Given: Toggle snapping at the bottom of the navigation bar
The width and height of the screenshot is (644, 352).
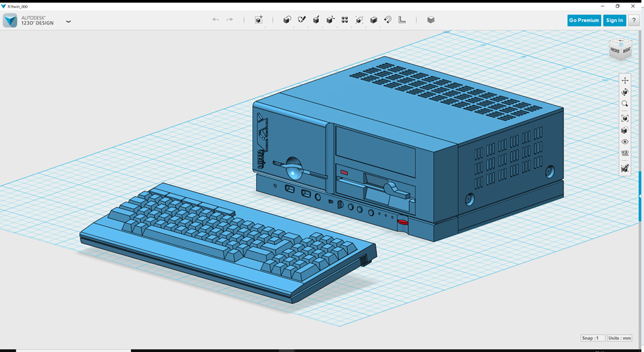Looking at the screenshot, I should 625,168.
